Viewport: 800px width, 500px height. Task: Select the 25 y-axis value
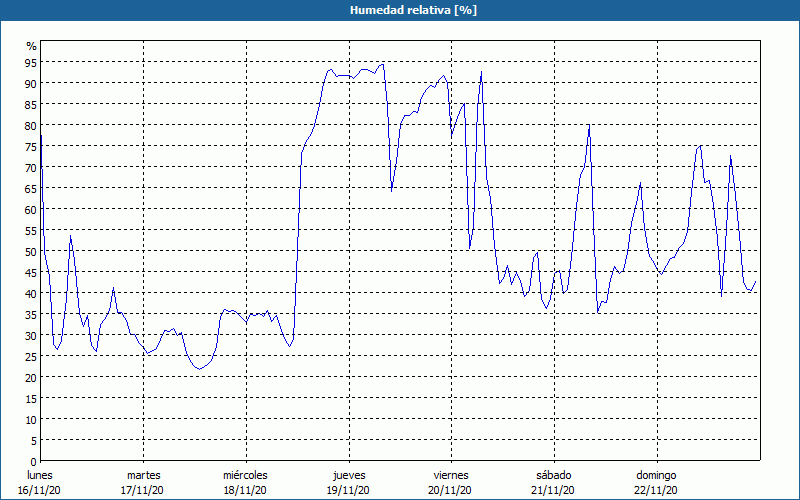[x=31, y=357]
